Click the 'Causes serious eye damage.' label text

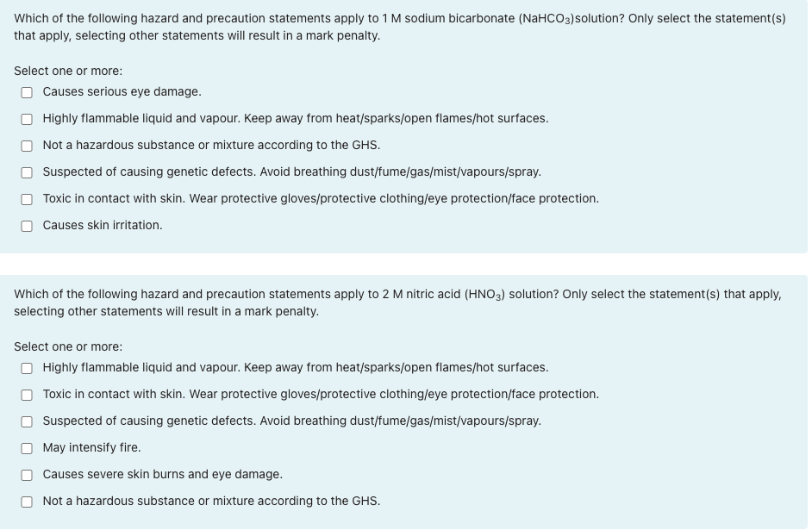[x=122, y=91]
